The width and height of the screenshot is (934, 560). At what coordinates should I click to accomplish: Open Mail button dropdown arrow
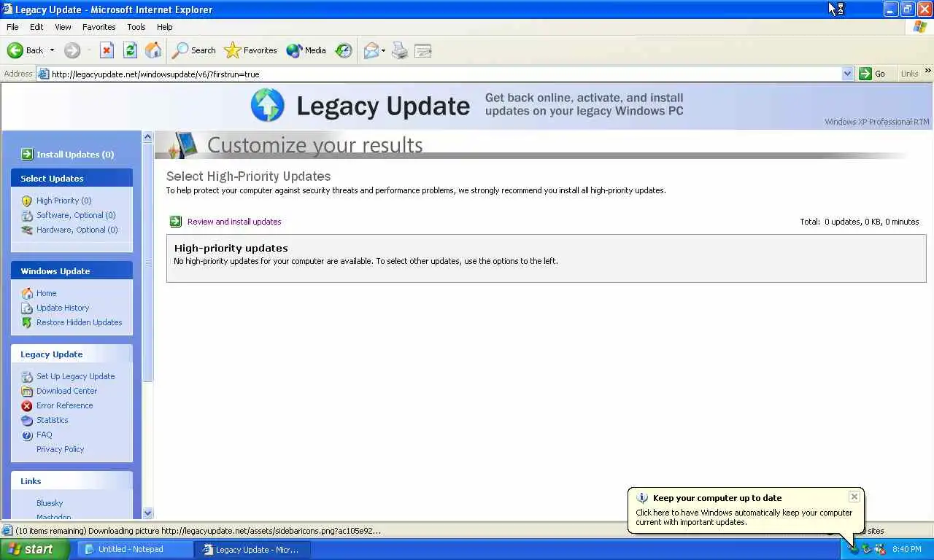tap(383, 50)
